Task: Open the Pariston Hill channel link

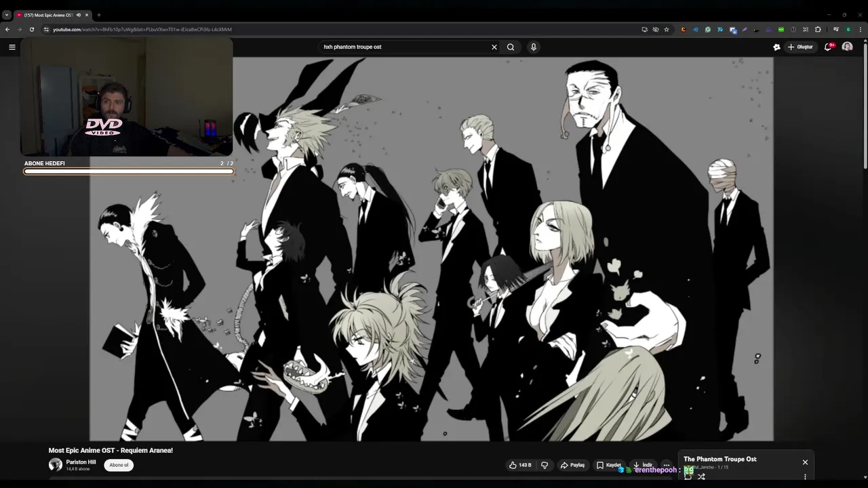Action: tap(81, 462)
